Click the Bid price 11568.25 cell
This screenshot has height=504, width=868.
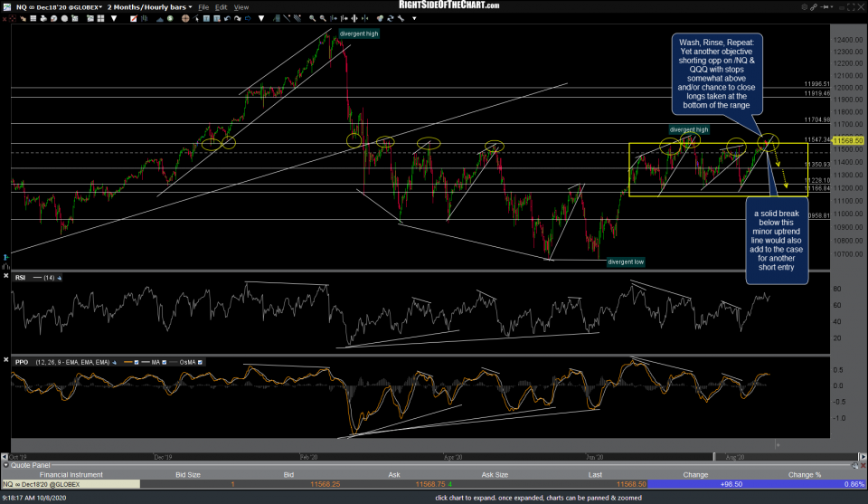click(325, 484)
